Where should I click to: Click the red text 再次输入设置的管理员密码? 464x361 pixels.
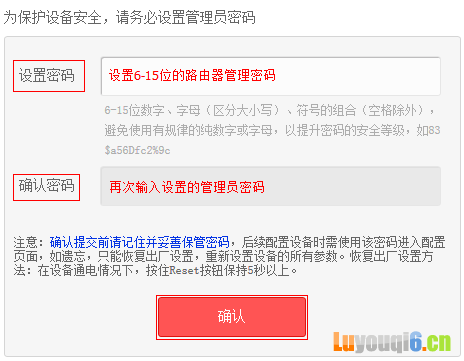(x=187, y=187)
